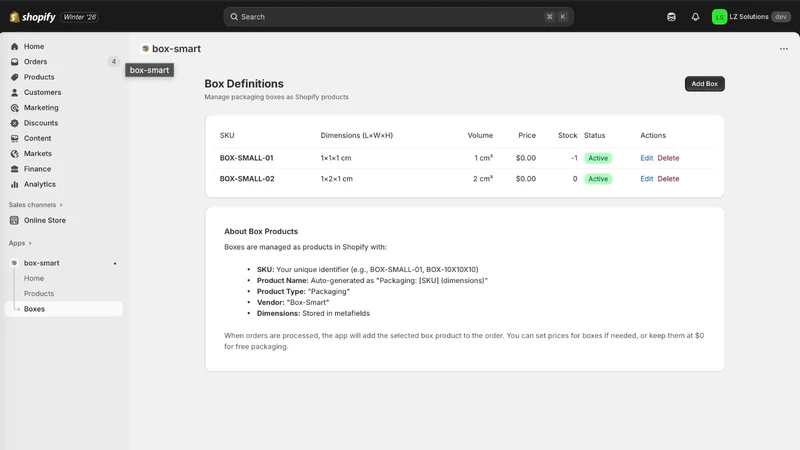Click the box-smart icon in page header
800x450 pixels.
pyautogui.click(x=145, y=48)
